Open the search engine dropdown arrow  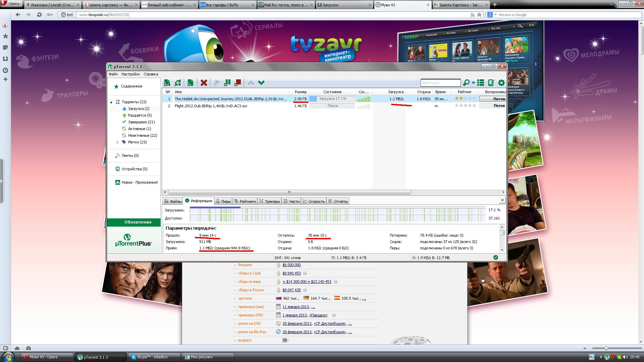(473, 83)
